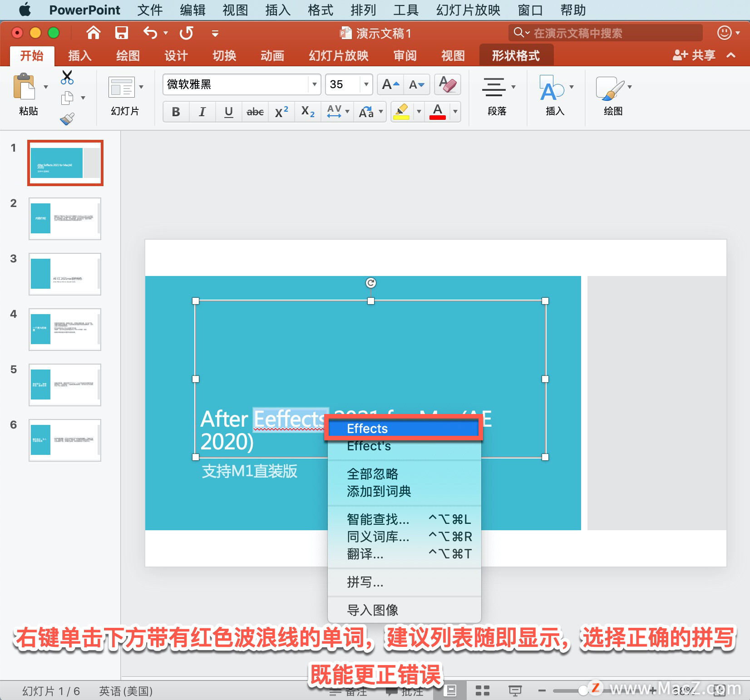Image resolution: width=750 pixels, height=700 pixels.
Task: Click the Home icon in title bar
Action: point(94,33)
